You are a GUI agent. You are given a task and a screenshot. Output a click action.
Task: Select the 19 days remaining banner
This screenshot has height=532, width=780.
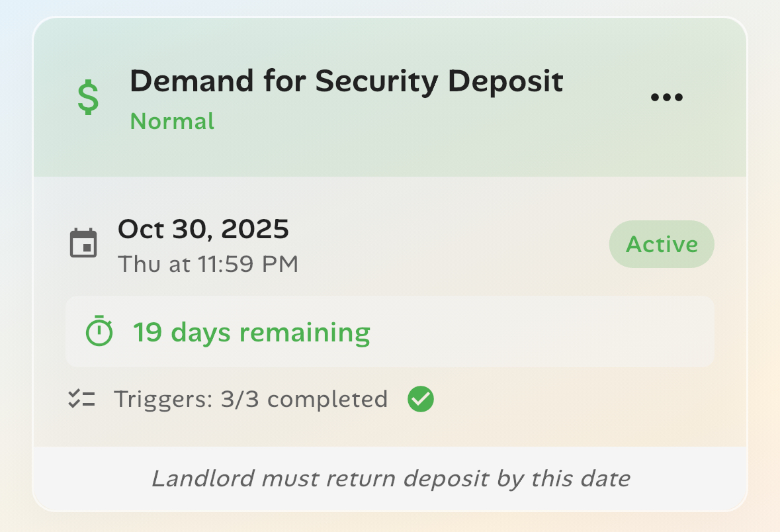(x=390, y=332)
